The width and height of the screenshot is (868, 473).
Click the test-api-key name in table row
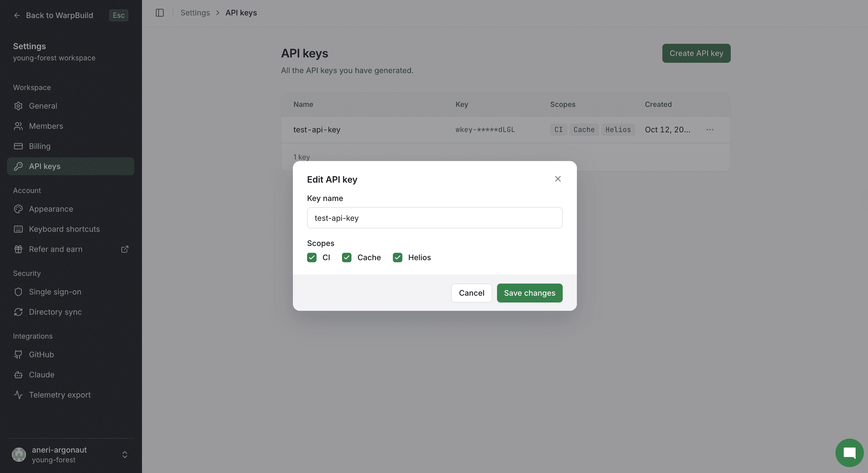pyautogui.click(x=317, y=130)
